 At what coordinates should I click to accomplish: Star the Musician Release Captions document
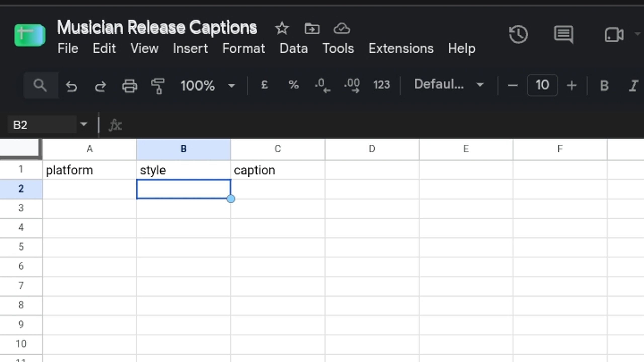pos(282,28)
